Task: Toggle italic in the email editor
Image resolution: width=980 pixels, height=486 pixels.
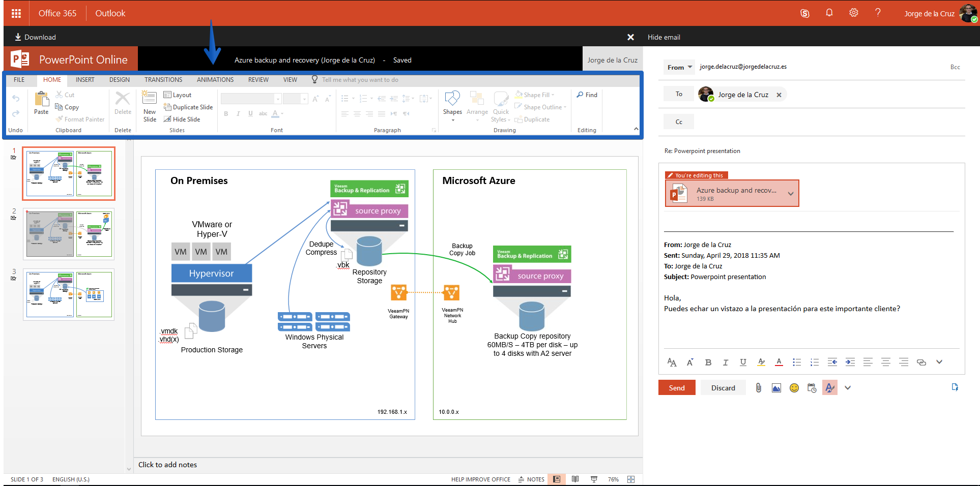Action: pos(726,362)
